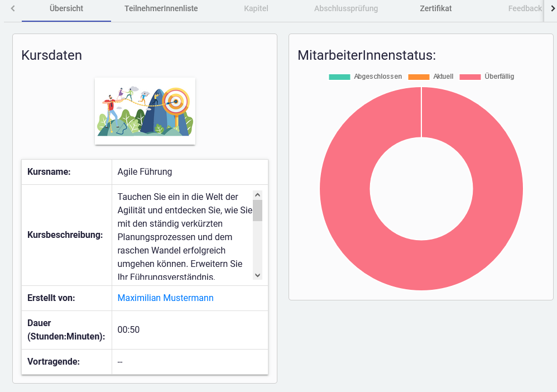Open the TeilnehmerInnenliste tab
This screenshot has width=557, height=392.
tap(161, 9)
